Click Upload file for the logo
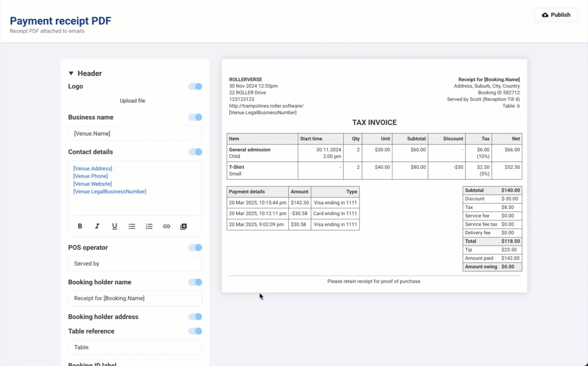The width and height of the screenshot is (588, 366). tap(133, 101)
